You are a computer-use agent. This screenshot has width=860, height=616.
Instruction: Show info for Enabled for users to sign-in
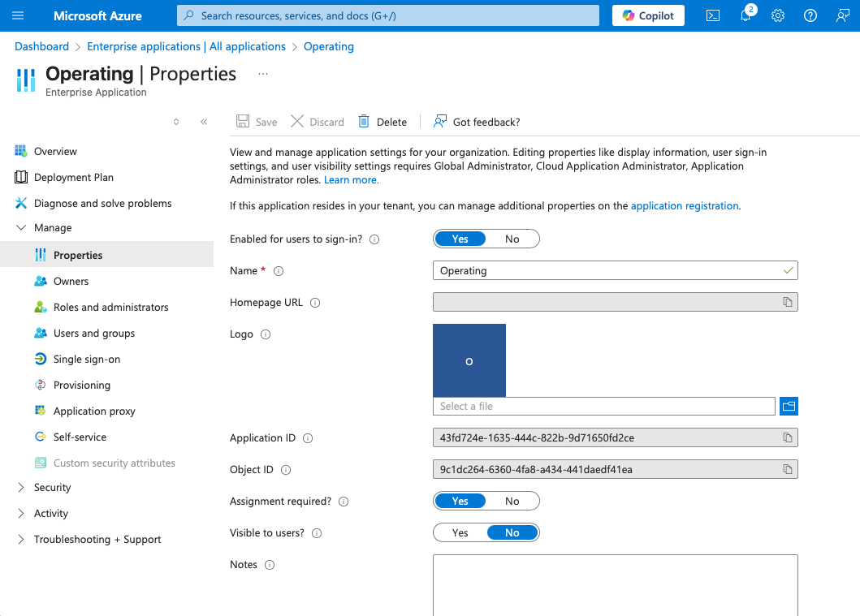tap(374, 239)
